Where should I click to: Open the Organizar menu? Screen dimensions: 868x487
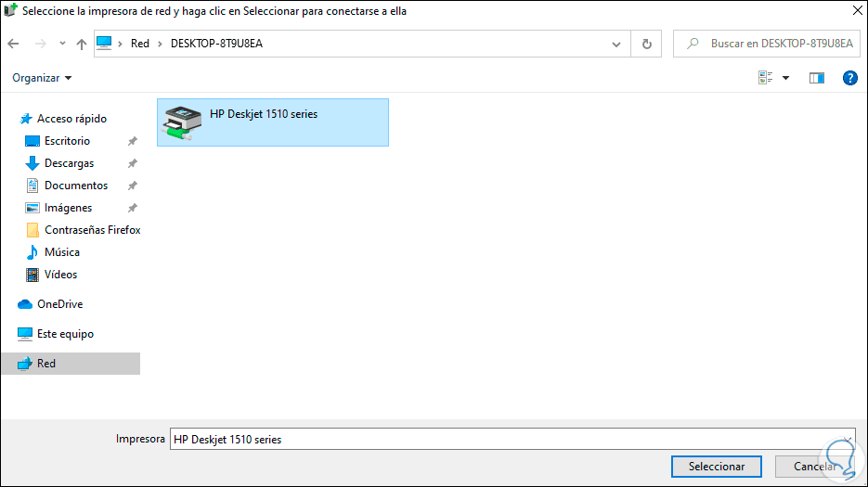click(42, 78)
